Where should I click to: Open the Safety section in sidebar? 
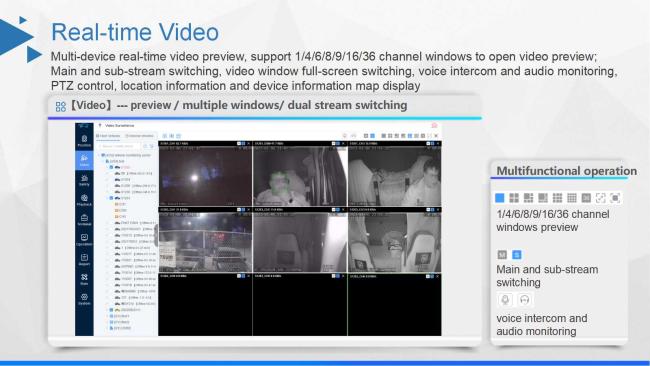(84, 180)
